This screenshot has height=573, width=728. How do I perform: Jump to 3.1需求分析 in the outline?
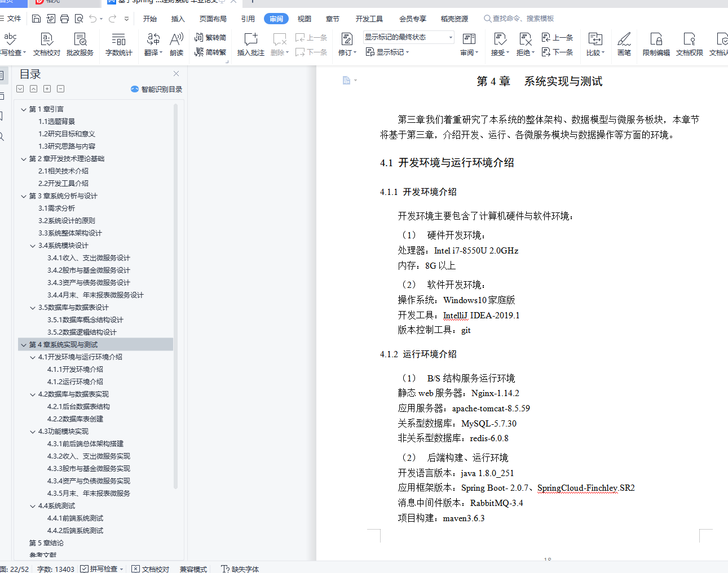tap(56, 208)
